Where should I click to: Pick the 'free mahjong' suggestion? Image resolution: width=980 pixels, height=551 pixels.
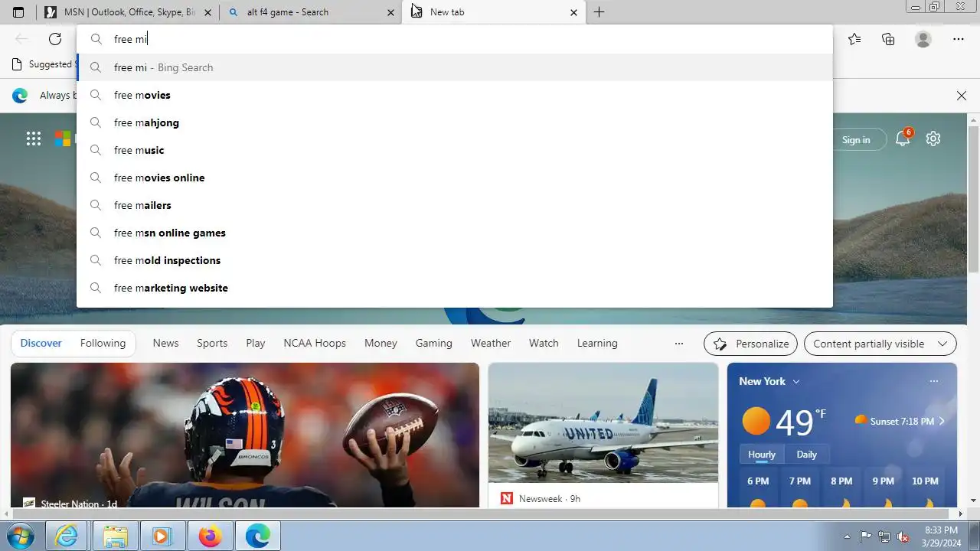point(454,122)
